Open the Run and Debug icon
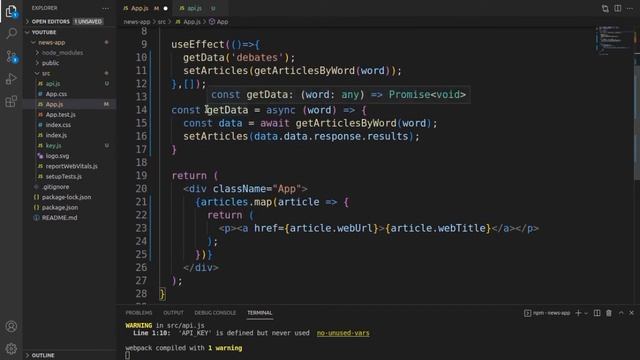This screenshot has height=360, width=640. click(11, 79)
